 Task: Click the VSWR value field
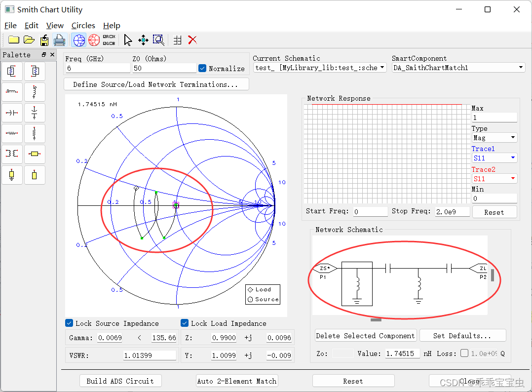point(150,355)
